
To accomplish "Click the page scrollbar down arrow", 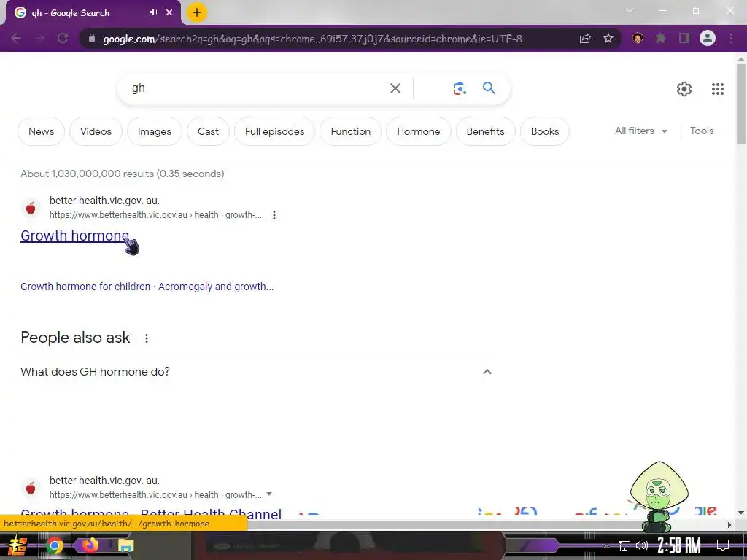I will point(741,513).
